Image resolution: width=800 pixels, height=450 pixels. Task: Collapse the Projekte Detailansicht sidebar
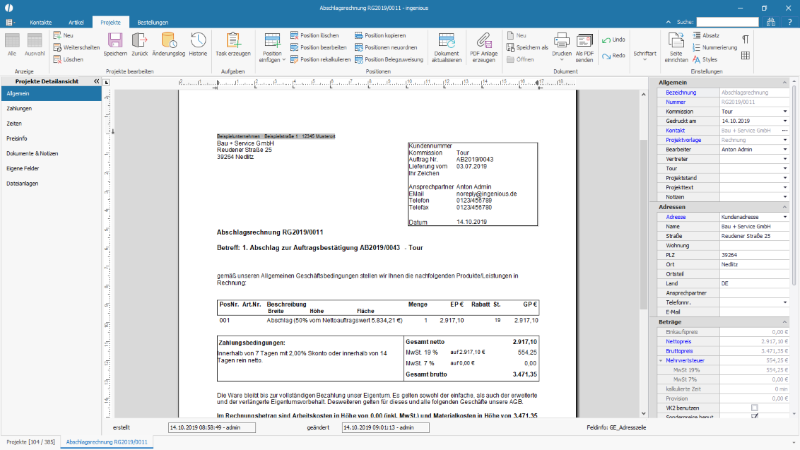(96, 81)
